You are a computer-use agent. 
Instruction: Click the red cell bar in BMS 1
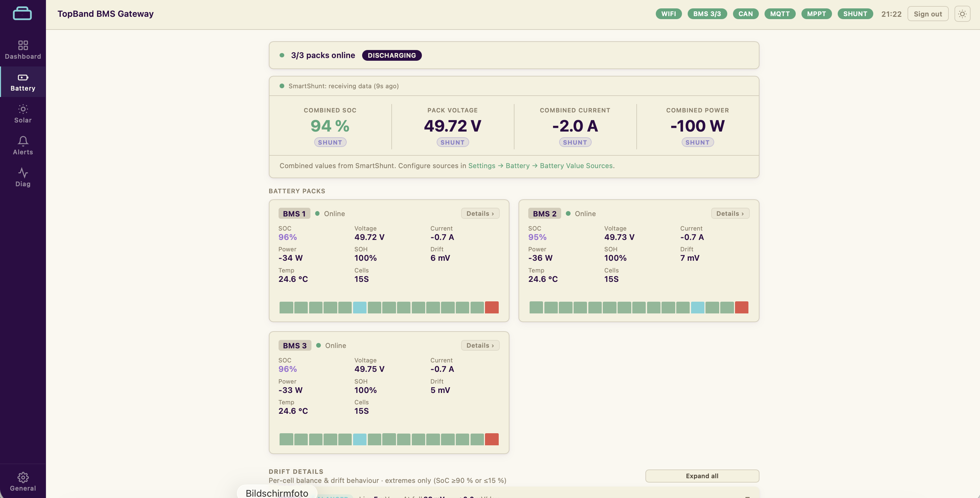tap(492, 307)
